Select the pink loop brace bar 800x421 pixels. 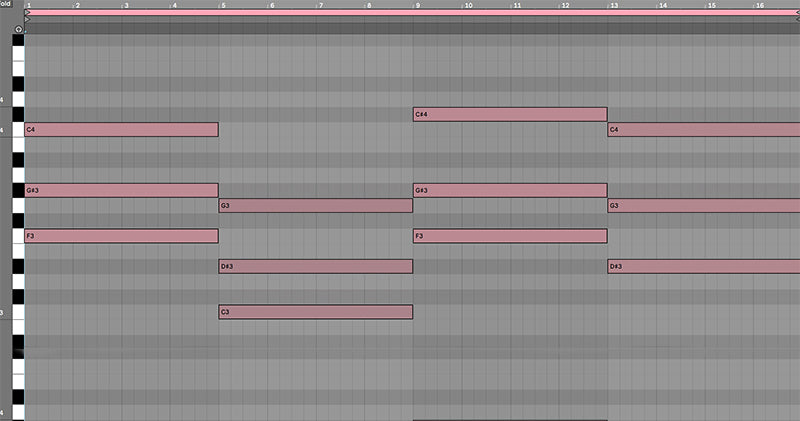click(412, 12)
